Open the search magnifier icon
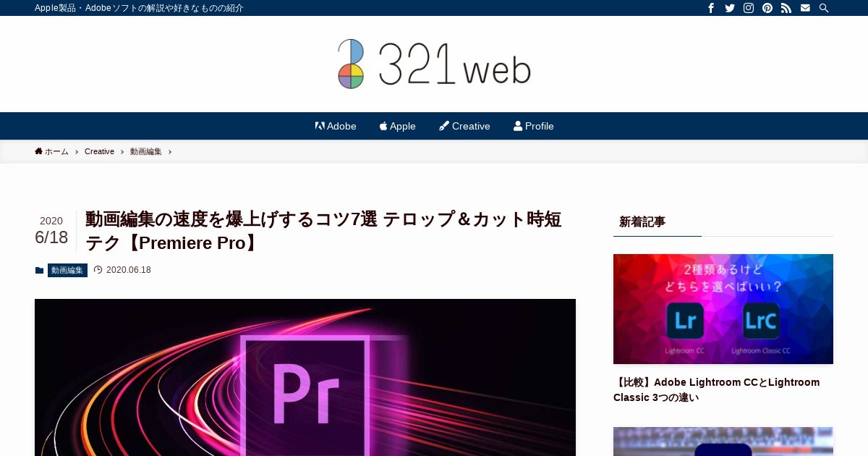 tap(824, 8)
